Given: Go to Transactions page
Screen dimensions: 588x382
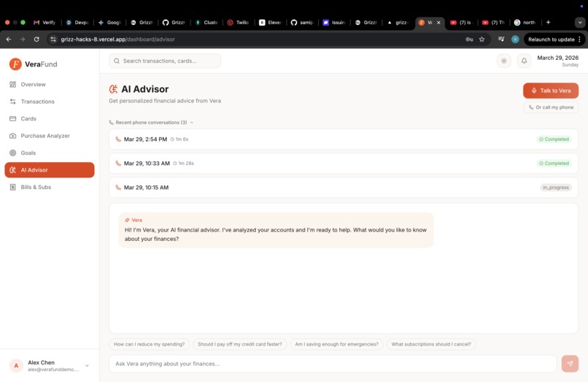Looking at the screenshot, I should coord(50,102).
